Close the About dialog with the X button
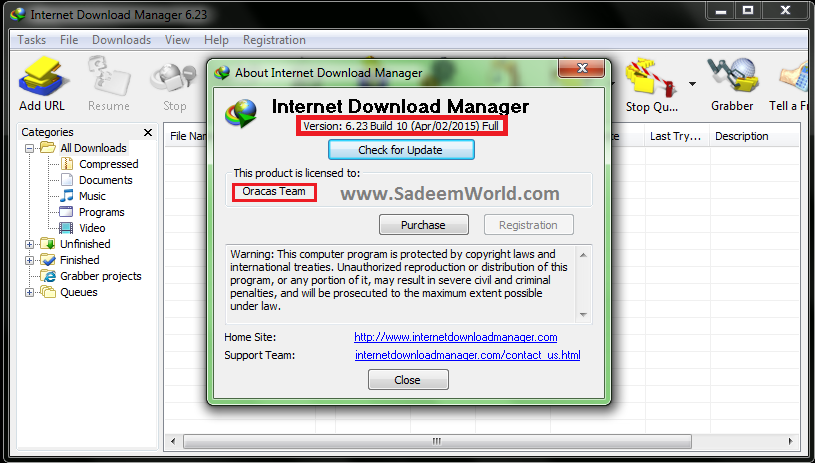 pyautogui.click(x=582, y=68)
